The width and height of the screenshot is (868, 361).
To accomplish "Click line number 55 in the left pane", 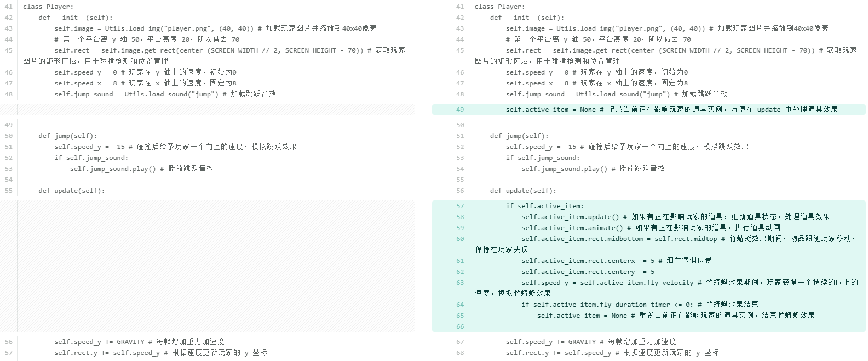I will [8, 191].
